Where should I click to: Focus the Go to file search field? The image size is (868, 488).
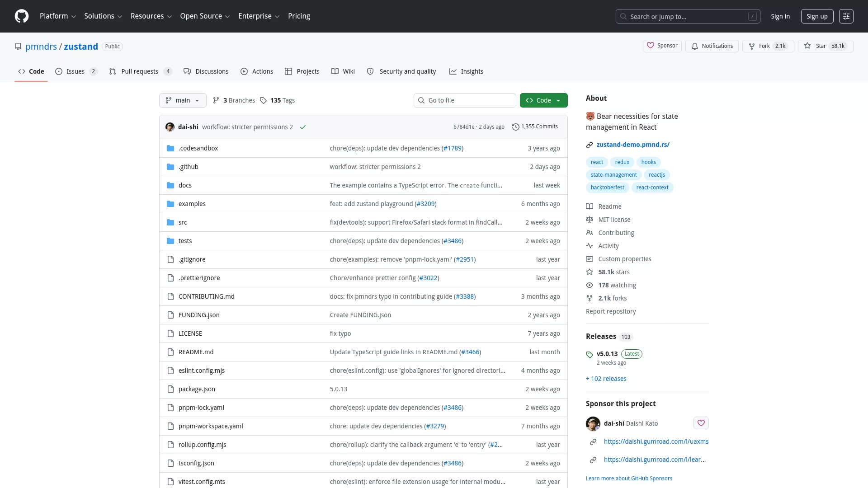point(465,100)
